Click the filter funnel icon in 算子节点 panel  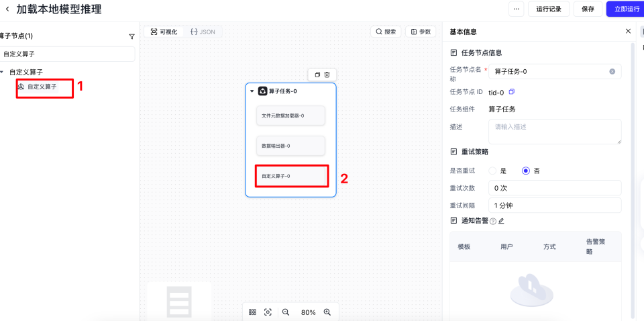[132, 36]
